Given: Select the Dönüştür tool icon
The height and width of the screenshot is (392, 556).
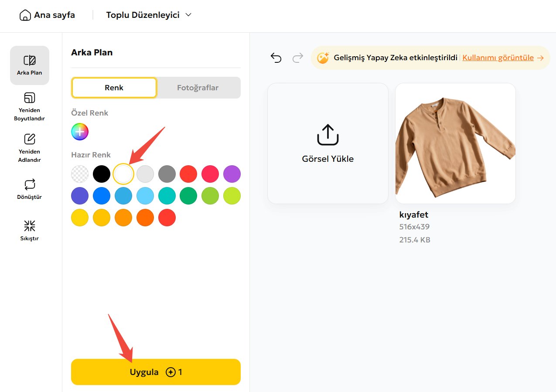Looking at the screenshot, I should pyautogui.click(x=30, y=184).
